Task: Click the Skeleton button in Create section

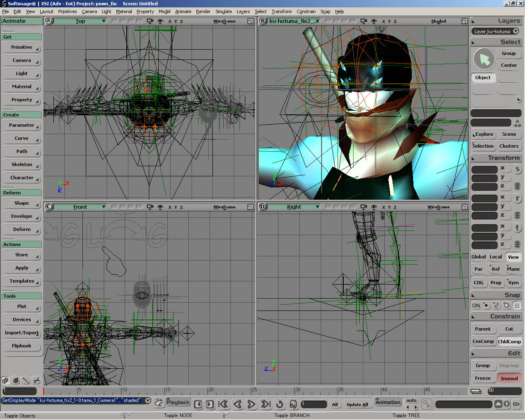Action: [x=22, y=164]
